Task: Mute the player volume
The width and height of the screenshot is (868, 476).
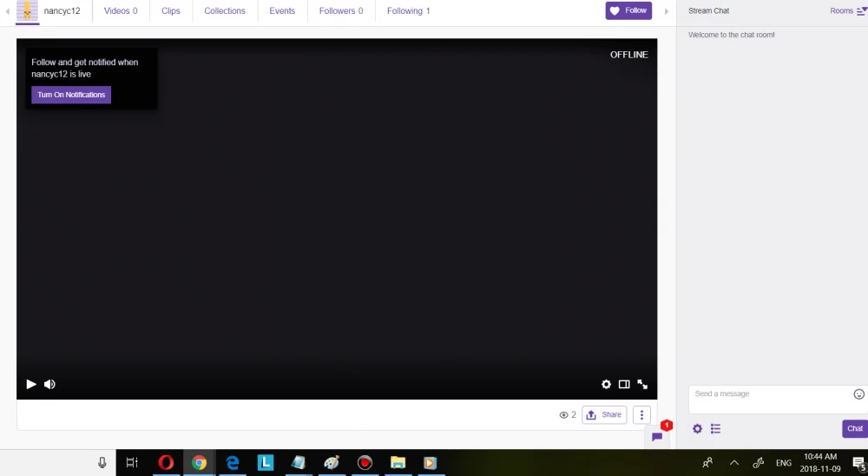Action: pos(49,384)
